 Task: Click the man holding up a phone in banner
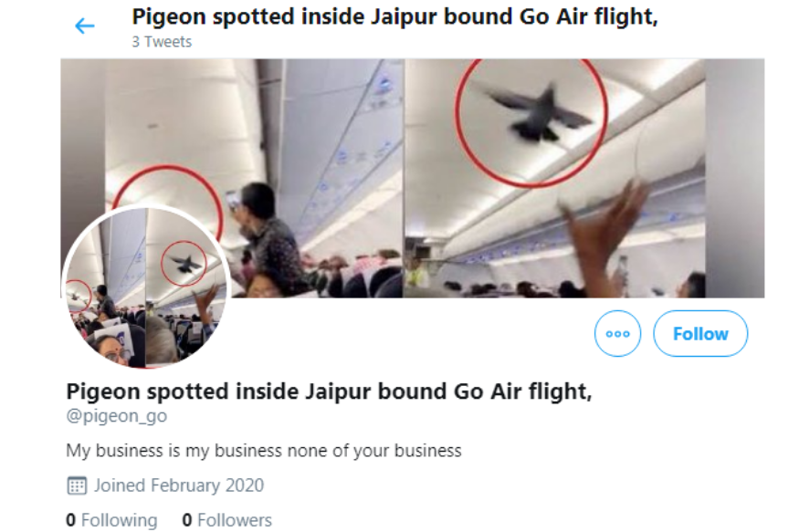pos(264,233)
